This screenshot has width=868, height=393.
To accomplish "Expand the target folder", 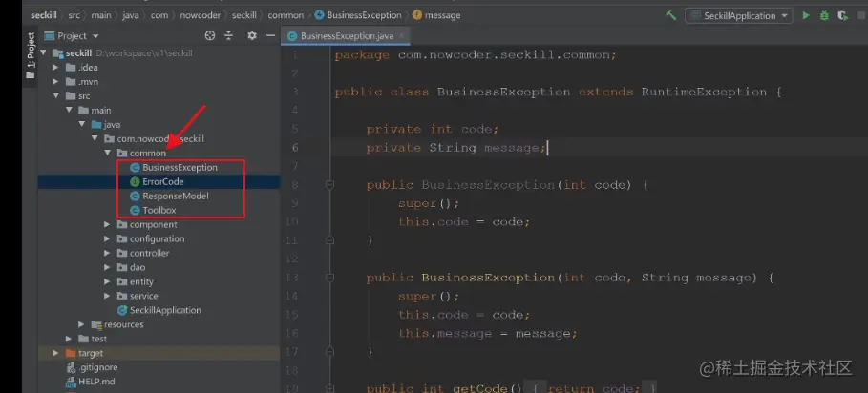I will pos(55,353).
